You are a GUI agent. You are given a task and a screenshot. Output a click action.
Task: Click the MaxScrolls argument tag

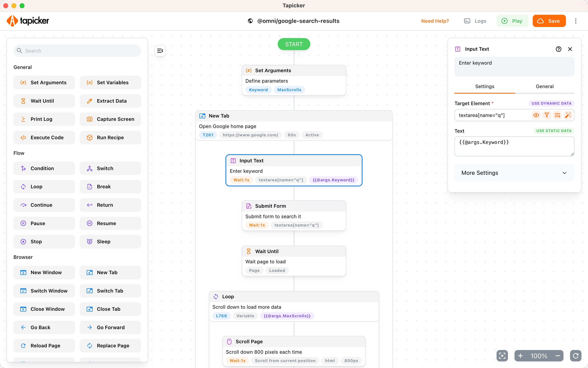(289, 90)
